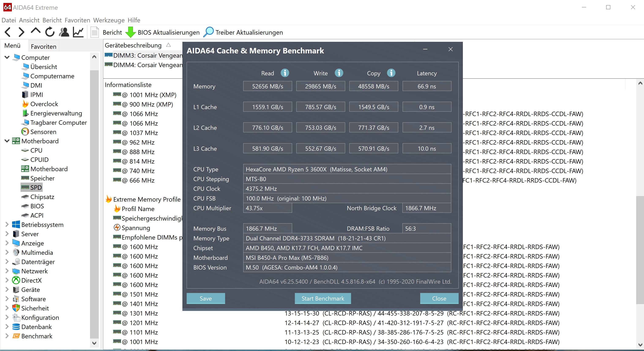The width and height of the screenshot is (644, 351).
Task: Show Write benchmark info icon
Action: point(339,73)
